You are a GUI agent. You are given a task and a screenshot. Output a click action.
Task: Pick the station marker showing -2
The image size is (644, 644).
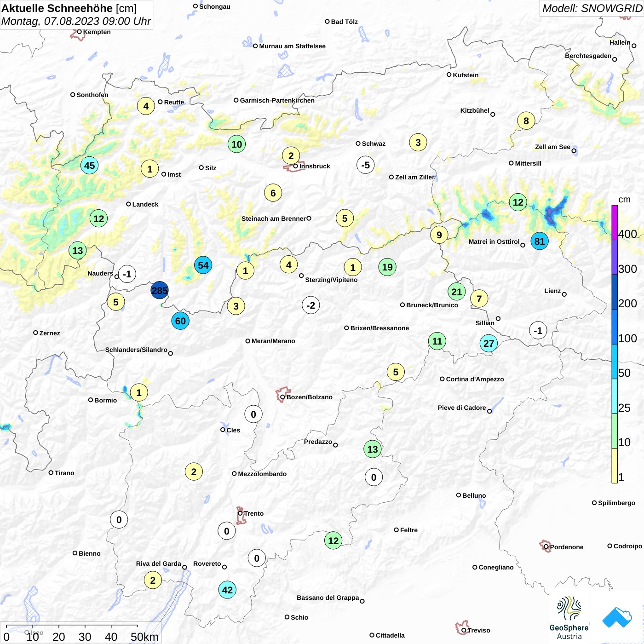pos(311,305)
